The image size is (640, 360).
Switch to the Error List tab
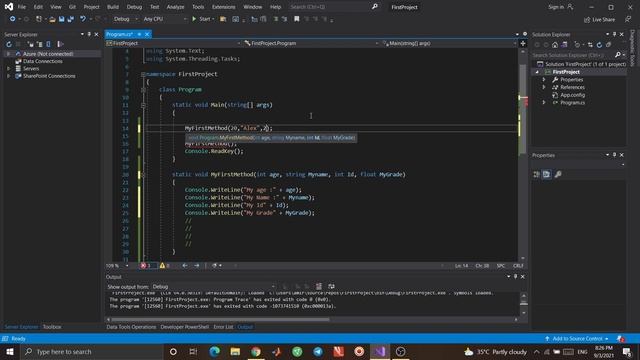pyautogui.click(x=223, y=327)
